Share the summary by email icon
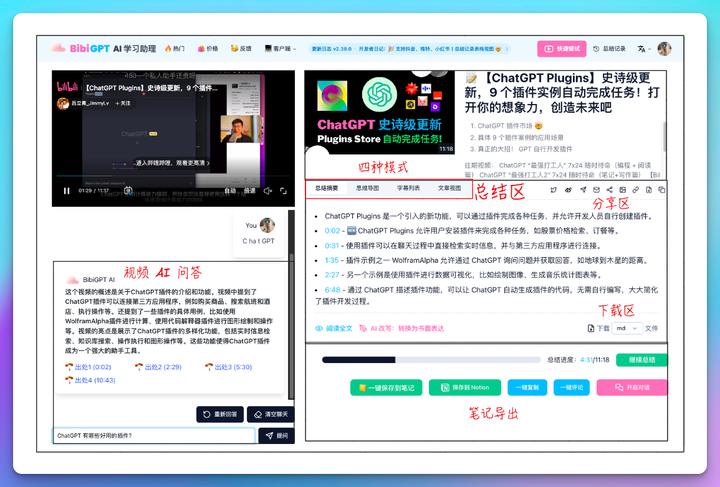The image size is (720, 487). point(596,190)
